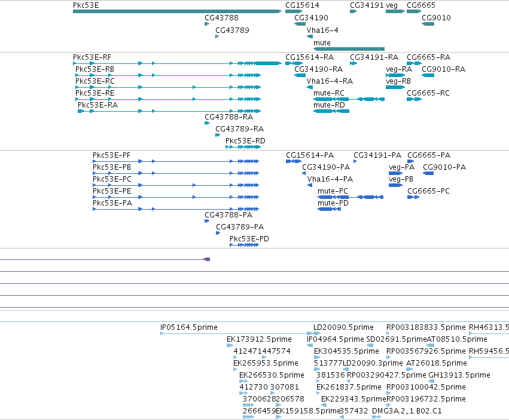Select protein CG6665-PA
This screenshot has height=420, width=509.
(429, 155)
